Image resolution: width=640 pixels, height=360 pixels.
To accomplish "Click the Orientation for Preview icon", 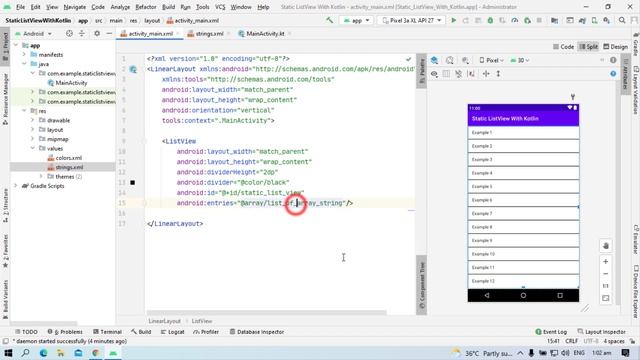I will [450, 60].
